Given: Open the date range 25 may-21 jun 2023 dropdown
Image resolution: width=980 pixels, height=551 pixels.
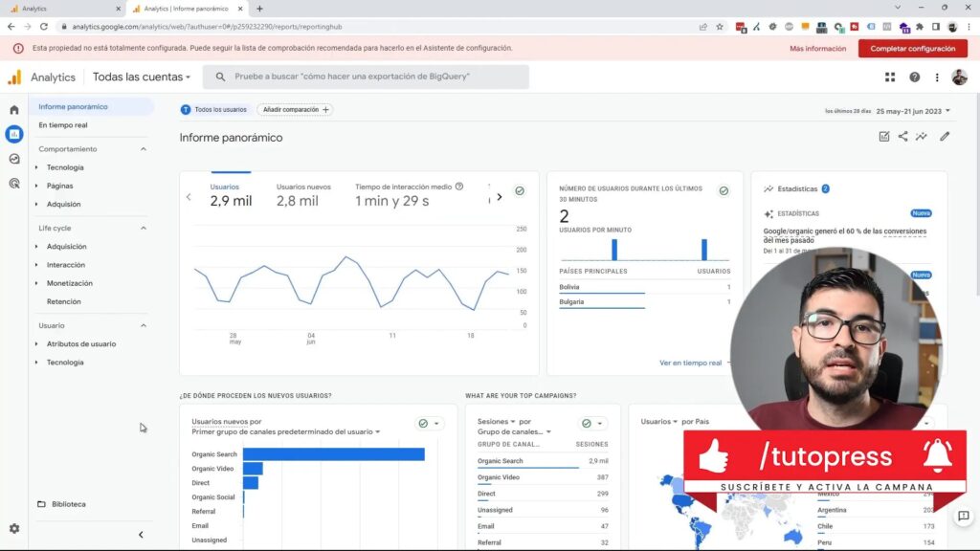Looking at the screenshot, I should tap(913, 111).
